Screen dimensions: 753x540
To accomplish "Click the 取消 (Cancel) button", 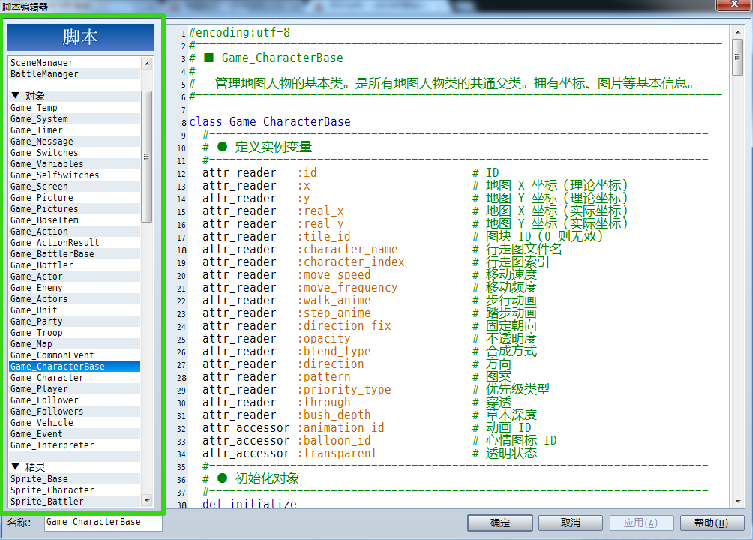I will tap(571, 523).
